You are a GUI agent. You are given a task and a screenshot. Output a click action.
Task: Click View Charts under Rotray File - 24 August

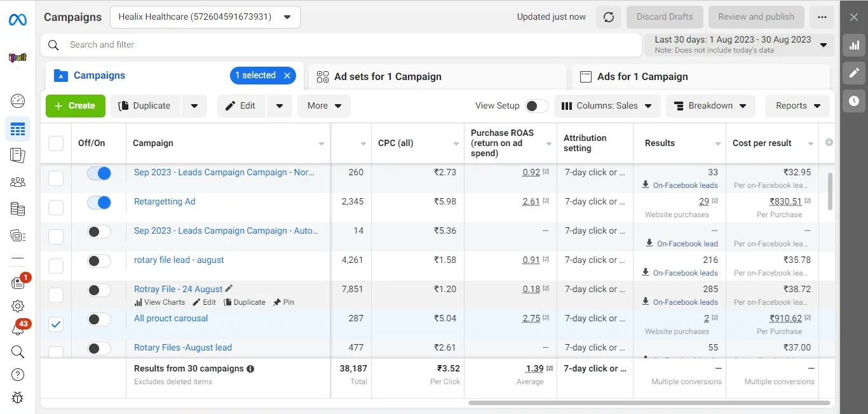(x=159, y=302)
